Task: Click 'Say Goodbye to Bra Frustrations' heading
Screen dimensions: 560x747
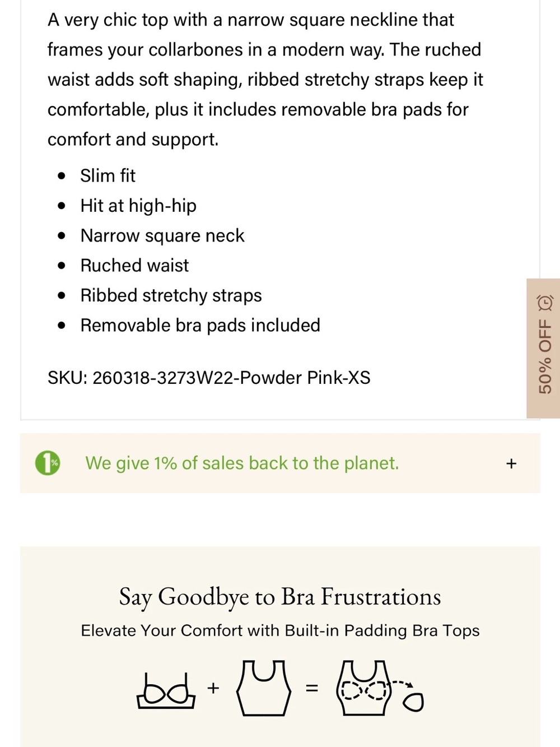Action: click(x=280, y=597)
